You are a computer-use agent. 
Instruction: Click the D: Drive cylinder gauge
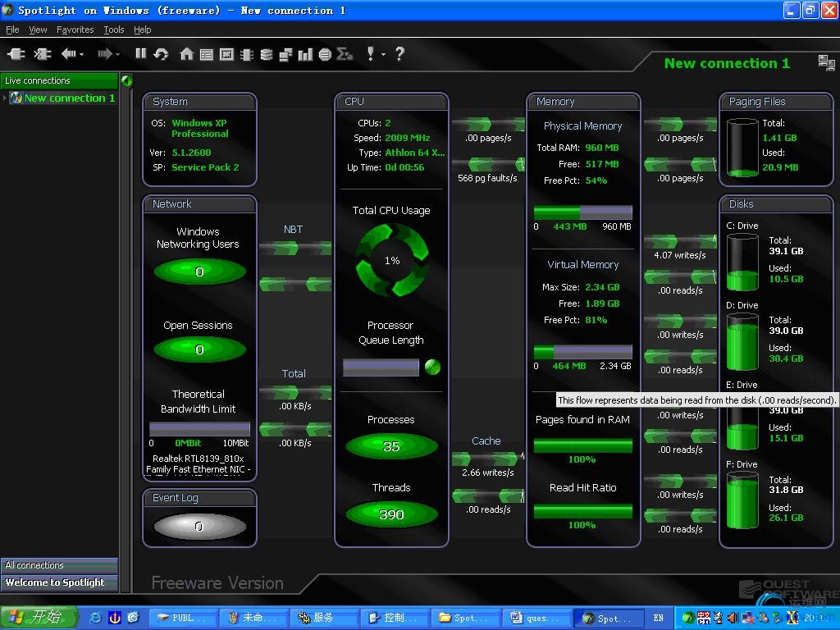742,342
